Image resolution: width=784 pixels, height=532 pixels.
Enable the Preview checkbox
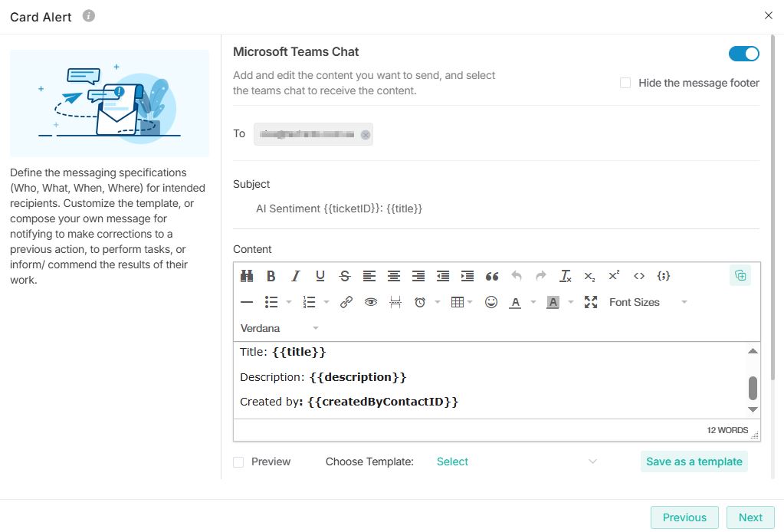[238, 462]
